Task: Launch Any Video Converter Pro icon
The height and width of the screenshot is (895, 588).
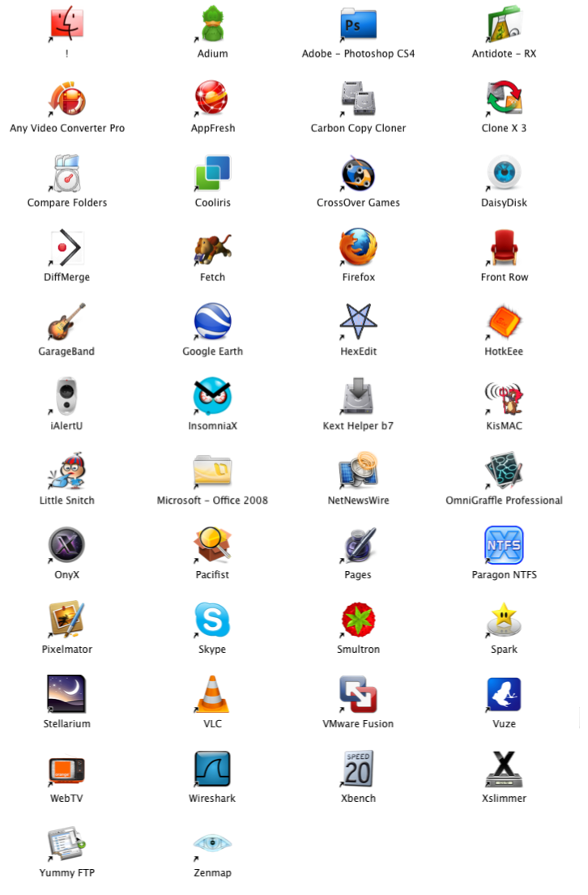Action: pos(66,99)
